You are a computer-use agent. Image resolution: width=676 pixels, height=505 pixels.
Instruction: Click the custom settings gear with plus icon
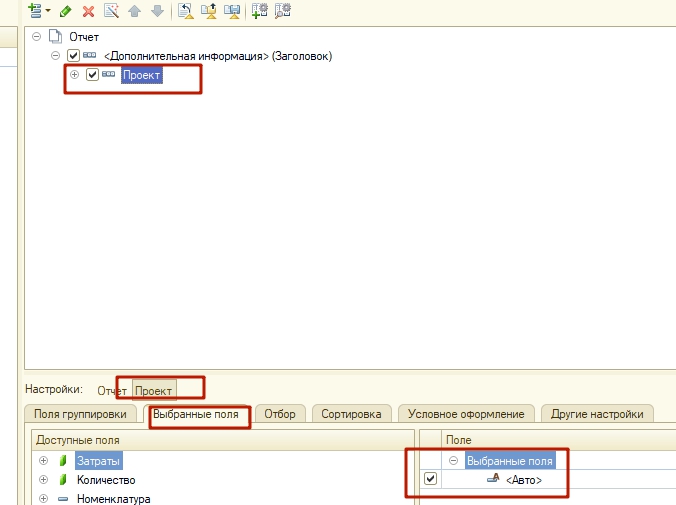[x=260, y=11]
